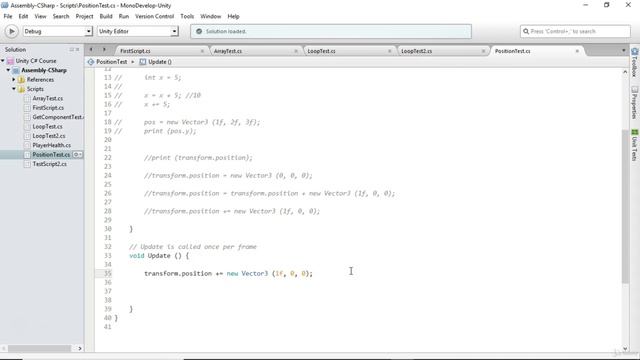Open the Unit Tests side pad
The height and width of the screenshot is (360, 640).
[x=635, y=145]
